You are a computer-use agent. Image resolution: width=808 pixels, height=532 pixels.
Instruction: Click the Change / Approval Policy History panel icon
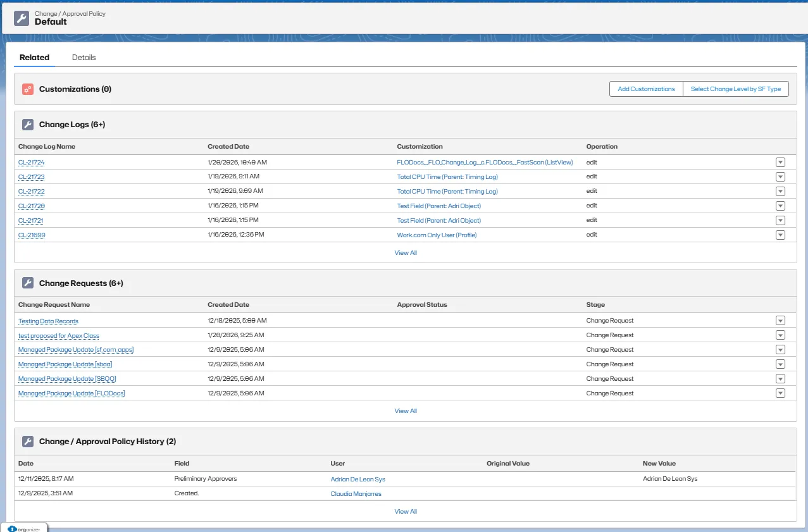click(27, 441)
